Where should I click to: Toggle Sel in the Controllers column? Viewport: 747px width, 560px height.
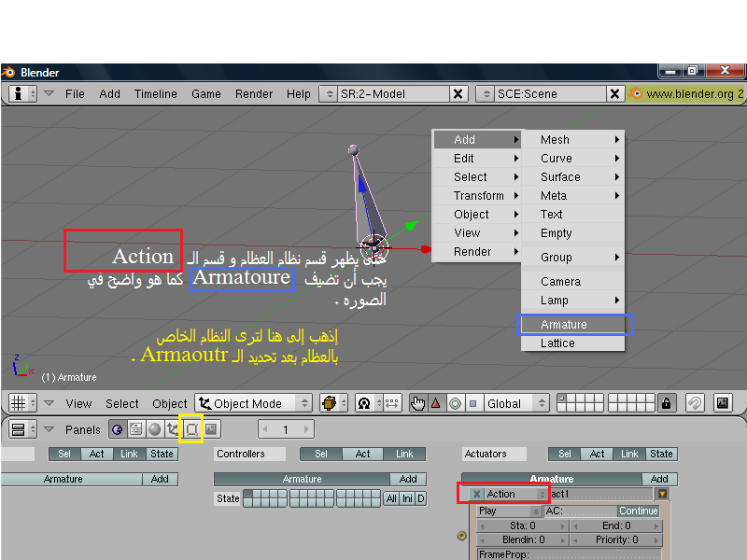[321, 454]
